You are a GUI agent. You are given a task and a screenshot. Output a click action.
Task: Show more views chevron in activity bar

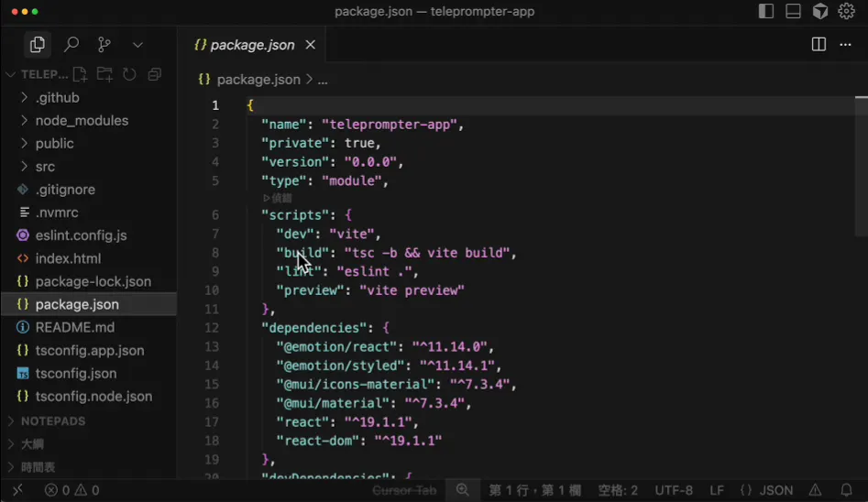pos(137,45)
